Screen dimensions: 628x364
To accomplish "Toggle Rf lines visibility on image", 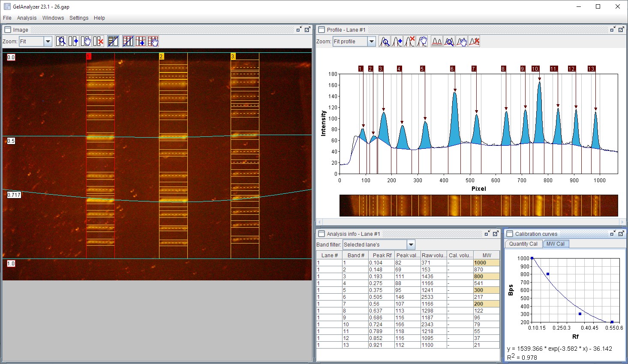I will [128, 41].
